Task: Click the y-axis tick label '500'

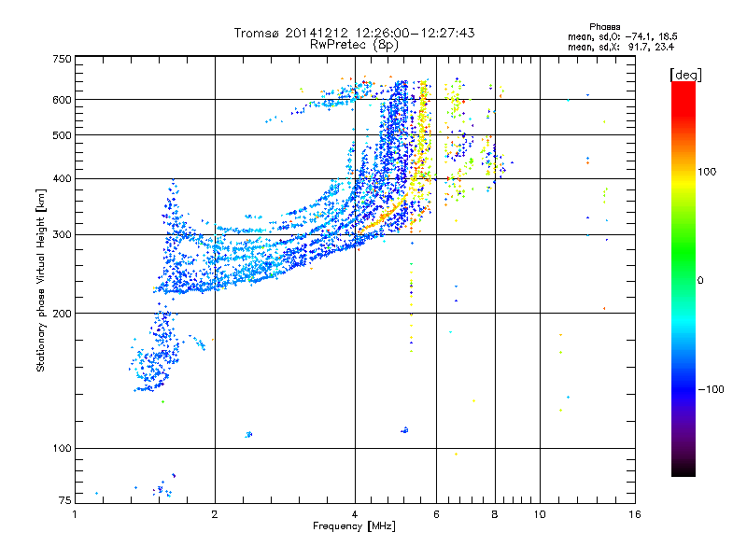Action: [62, 135]
